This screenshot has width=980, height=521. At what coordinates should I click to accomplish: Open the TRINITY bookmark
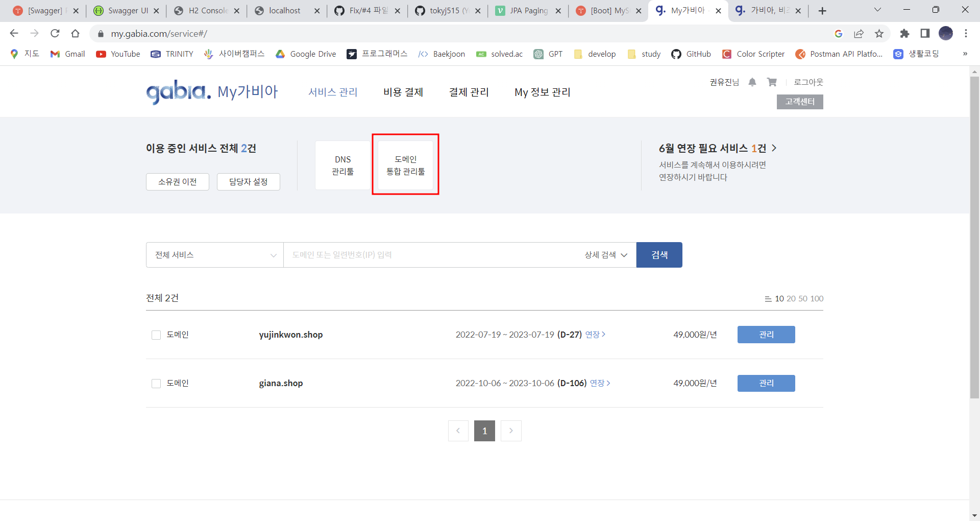(172, 54)
